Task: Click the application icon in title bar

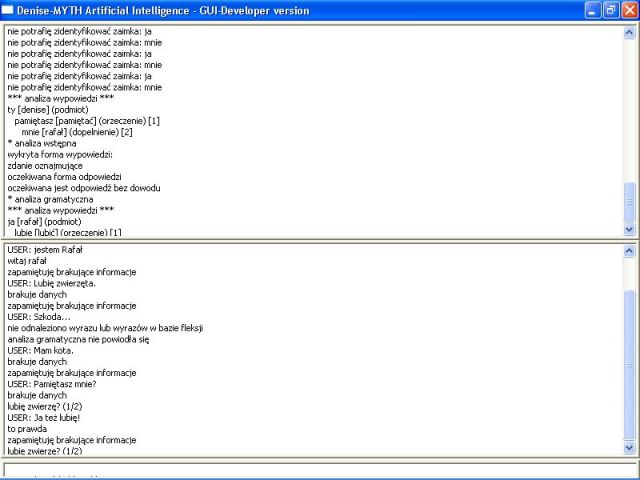Action: (9, 10)
